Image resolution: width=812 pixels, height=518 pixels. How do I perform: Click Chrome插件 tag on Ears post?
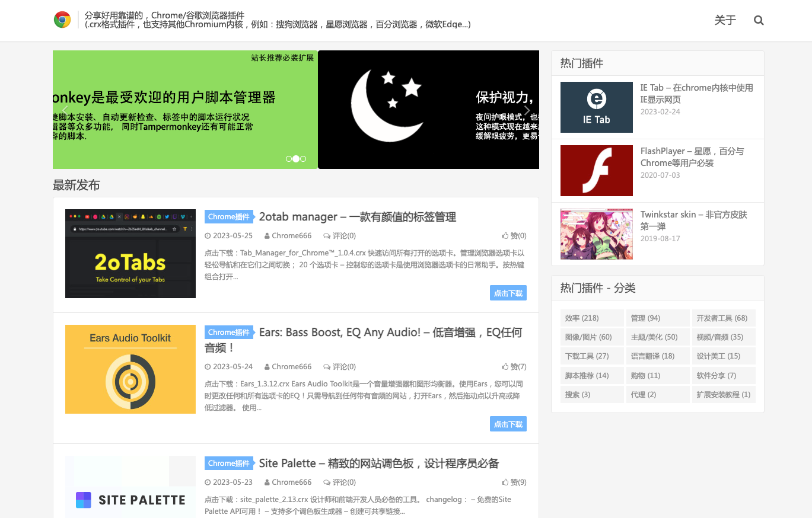click(229, 332)
